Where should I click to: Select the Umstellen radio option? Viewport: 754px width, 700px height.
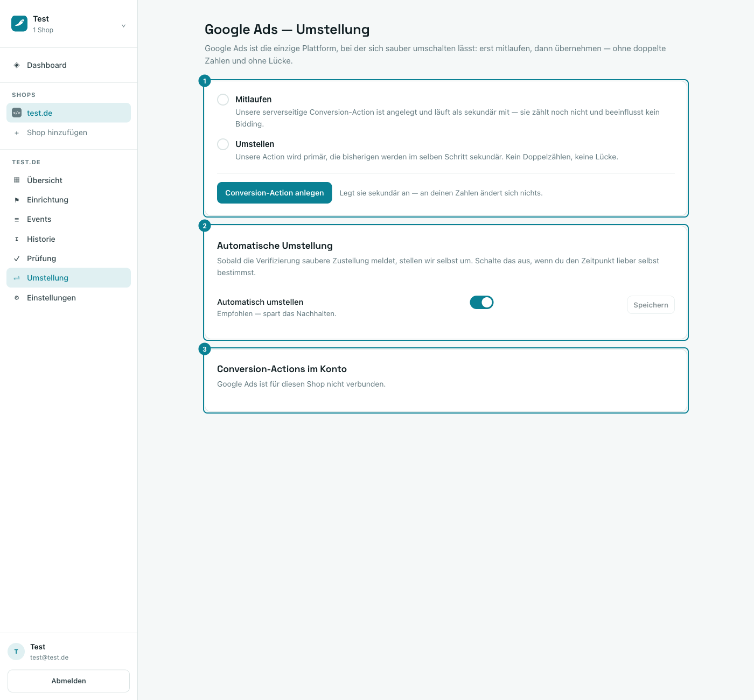223,144
